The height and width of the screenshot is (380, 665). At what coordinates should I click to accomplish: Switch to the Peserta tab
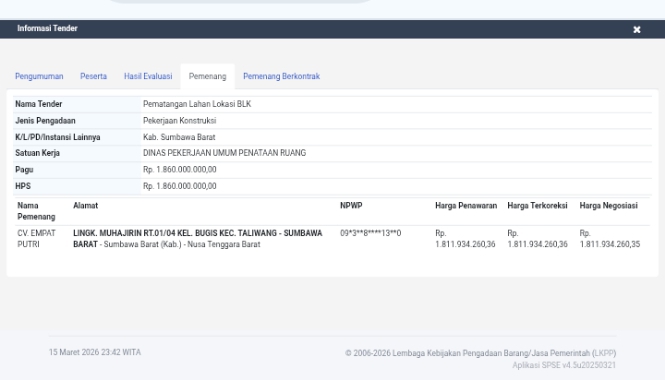(93, 76)
